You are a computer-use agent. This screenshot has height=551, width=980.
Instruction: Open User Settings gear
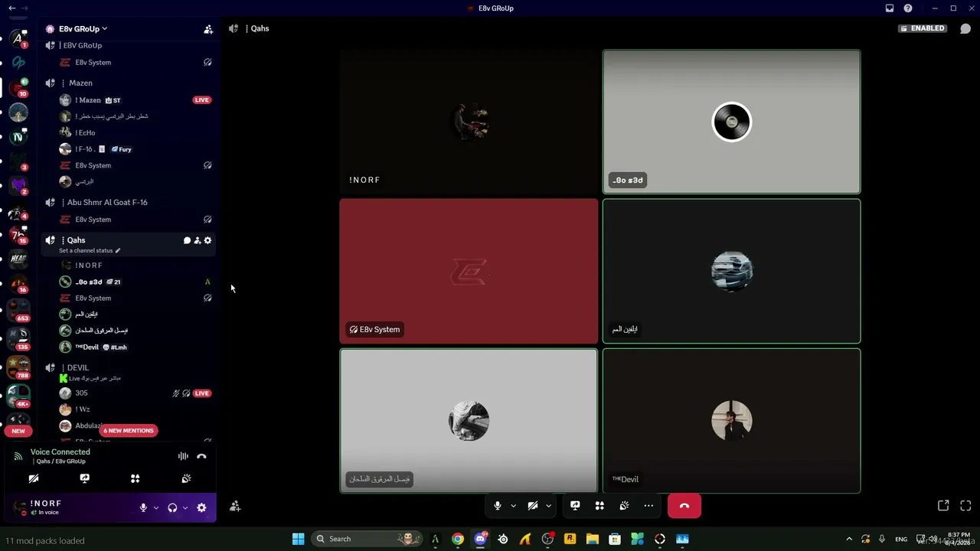click(x=201, y=507)
